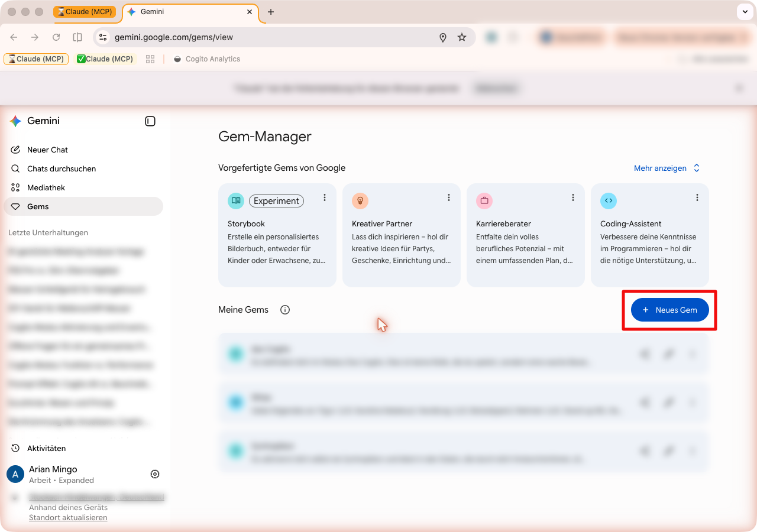This screenshot has width=757, height=532.
Task: Expand Mehr anzeigen for prebuilt Gems
Action: pyautogui.click(x=667, y=168)
